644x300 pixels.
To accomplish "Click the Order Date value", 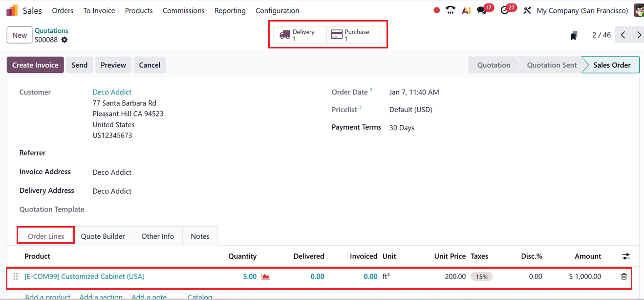I will [414, 92].
